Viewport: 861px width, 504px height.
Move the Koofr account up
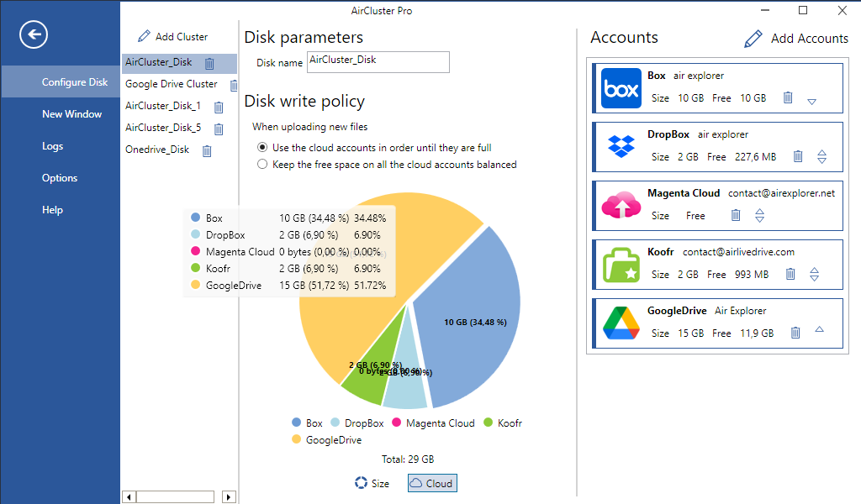[814, 270]
